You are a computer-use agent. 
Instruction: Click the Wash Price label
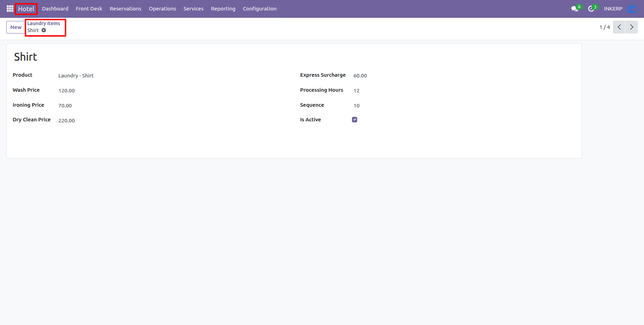coord(26,90)
